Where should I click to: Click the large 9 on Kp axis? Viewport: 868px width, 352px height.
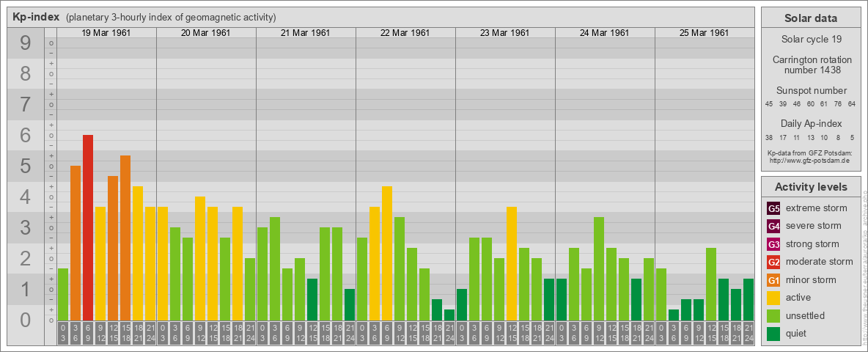tap(26, 43)
